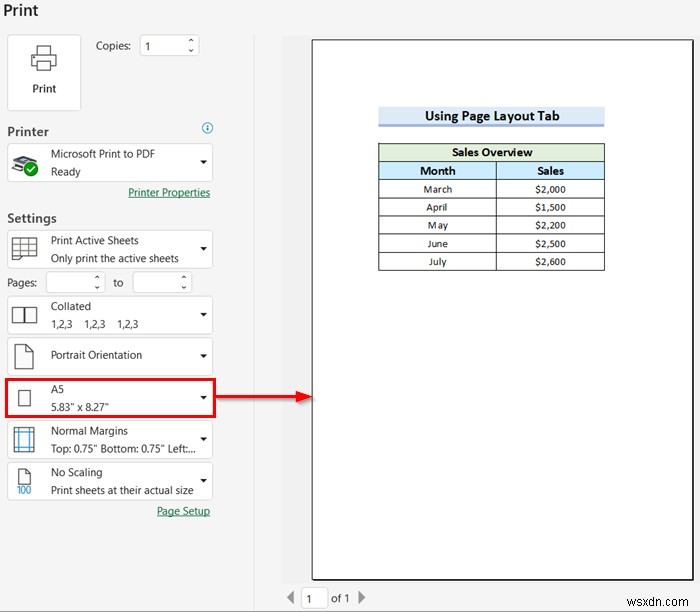
Task: Decrease the Pages from value
Action: coord(97,287)
